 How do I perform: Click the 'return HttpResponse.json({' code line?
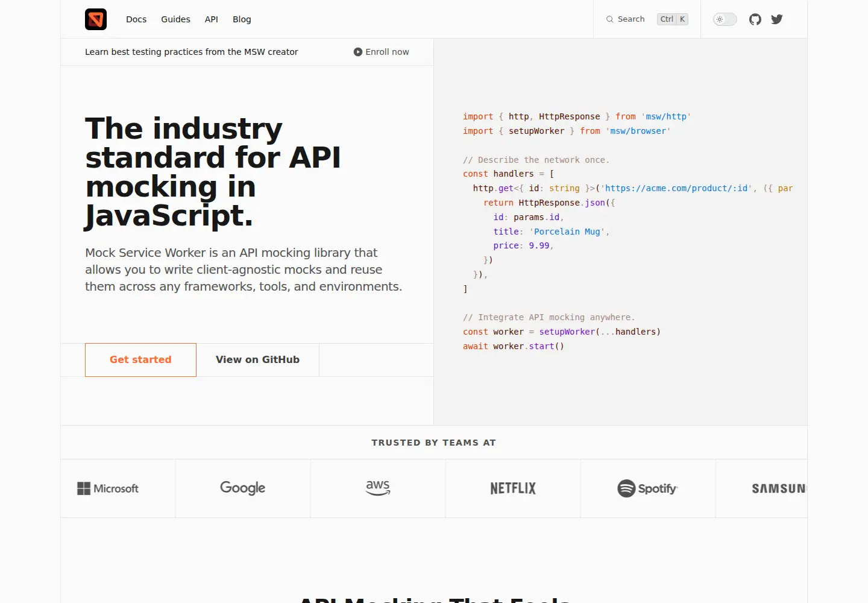[x=549, y=203]
